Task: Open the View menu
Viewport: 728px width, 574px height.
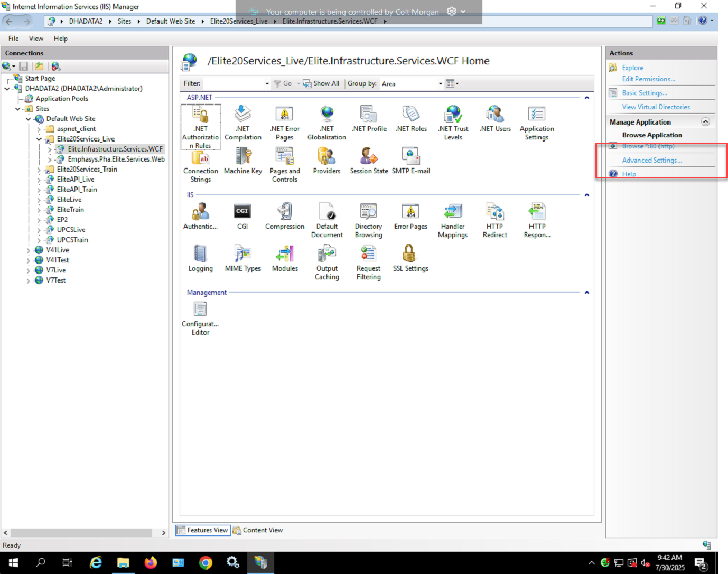Action: click(36, 39)
